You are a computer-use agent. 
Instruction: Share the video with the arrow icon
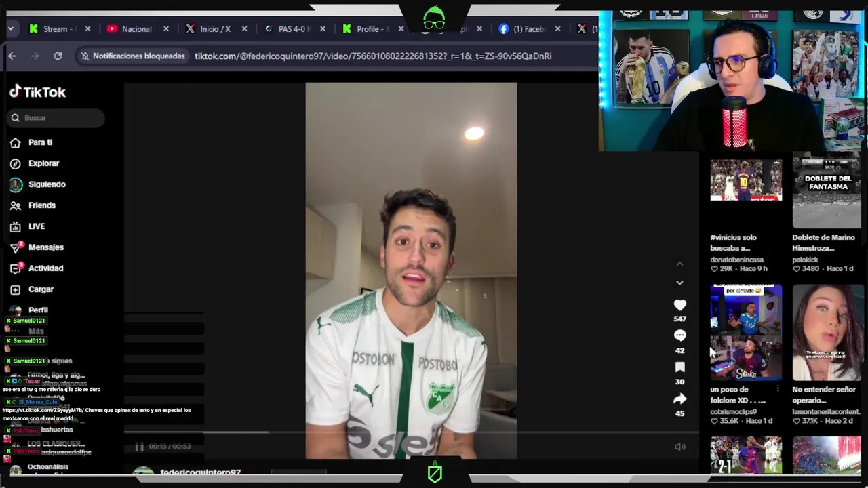(x=679, y=399)
